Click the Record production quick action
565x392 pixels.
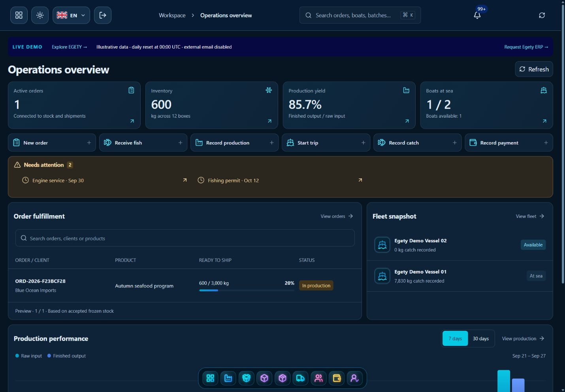(x=235, y=143)
